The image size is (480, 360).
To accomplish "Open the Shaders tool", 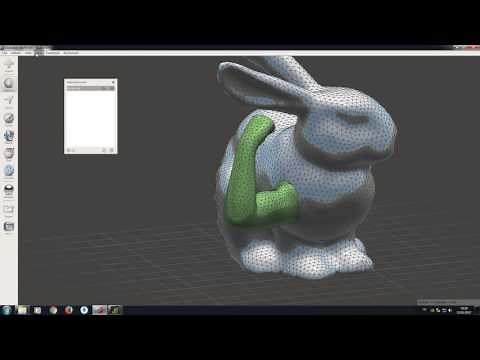I will tap(9, 191).
